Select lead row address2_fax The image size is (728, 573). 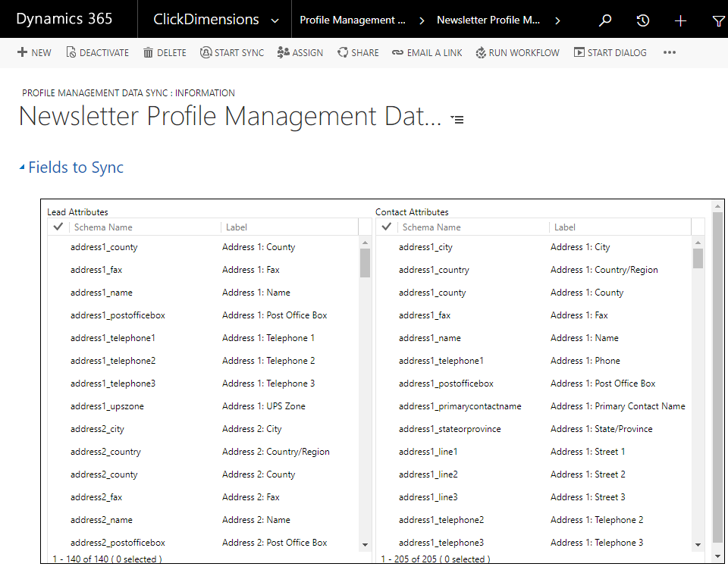pos(203,497)
